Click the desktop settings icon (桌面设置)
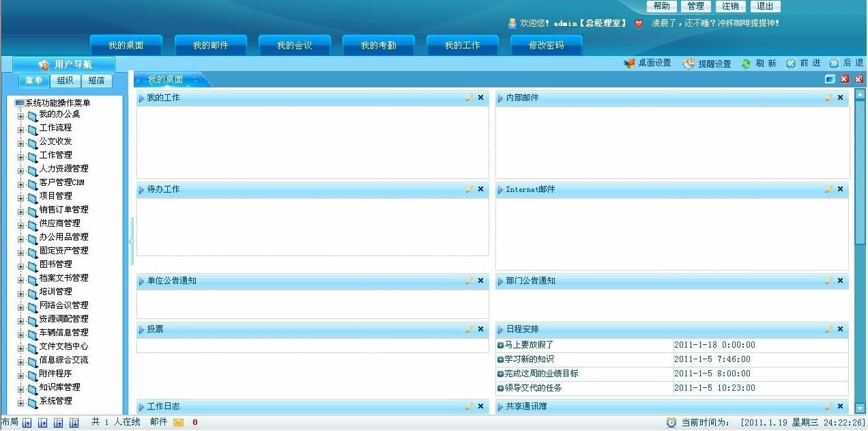This screenshot has height=431, width=868. [x=629, y=64]
